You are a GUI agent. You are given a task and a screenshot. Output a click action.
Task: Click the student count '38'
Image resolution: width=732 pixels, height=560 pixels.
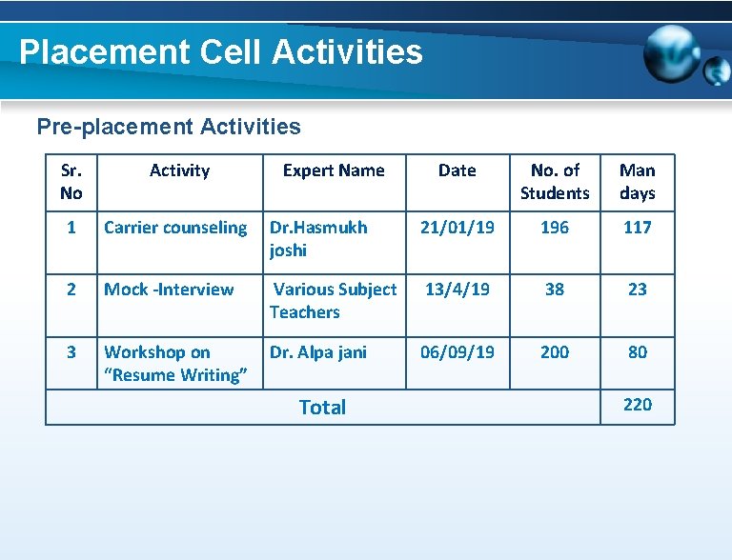pyautogui.click(x=555, y=290)
